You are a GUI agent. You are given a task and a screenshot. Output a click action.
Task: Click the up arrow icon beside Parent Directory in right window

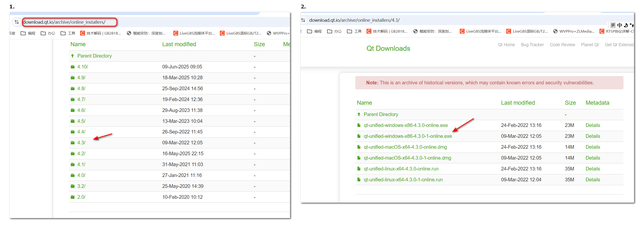[359, 114]
